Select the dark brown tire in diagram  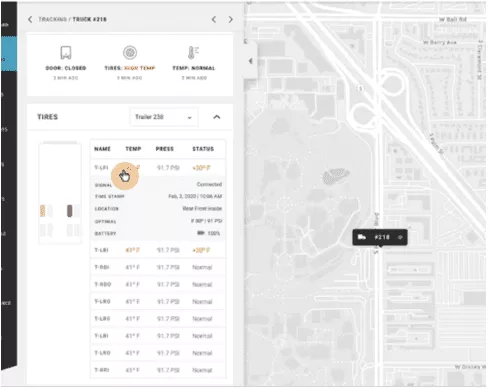(69, 211)
